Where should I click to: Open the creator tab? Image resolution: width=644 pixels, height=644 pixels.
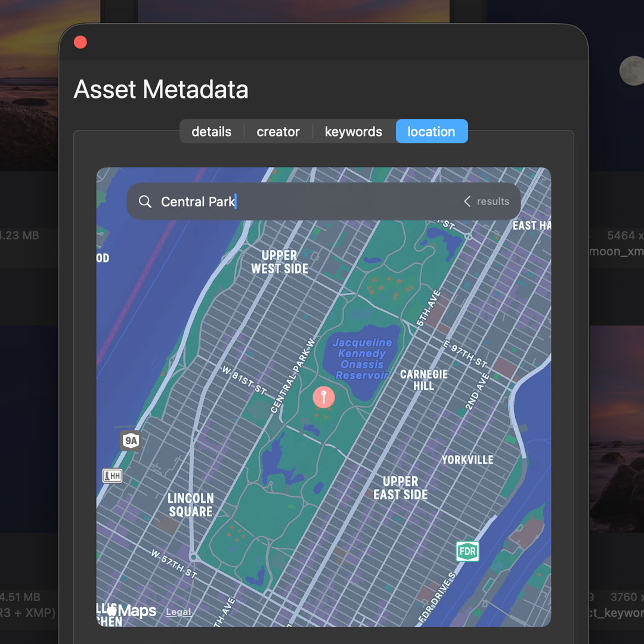click(278, 132)
